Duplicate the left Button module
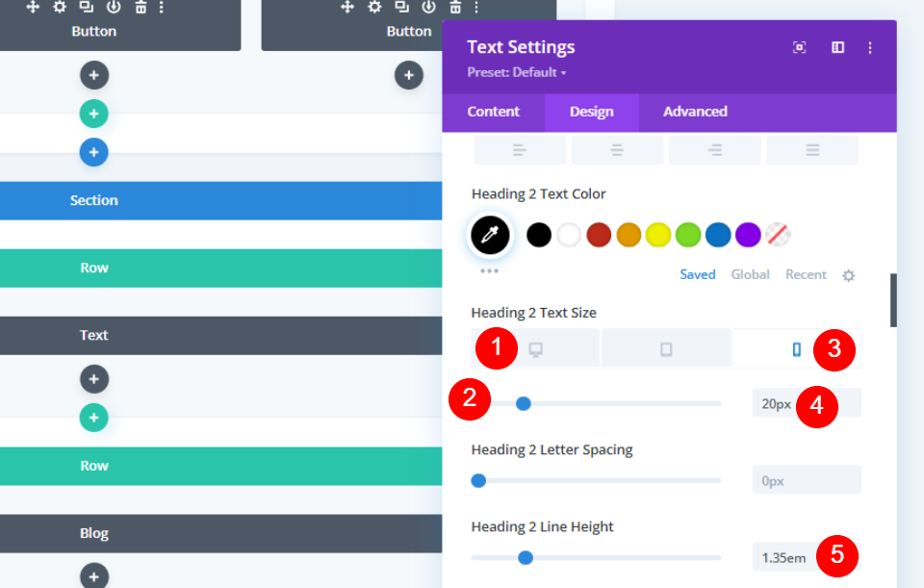Image resolution: width=924 pixels, height=588 pixels. (87, 7)
